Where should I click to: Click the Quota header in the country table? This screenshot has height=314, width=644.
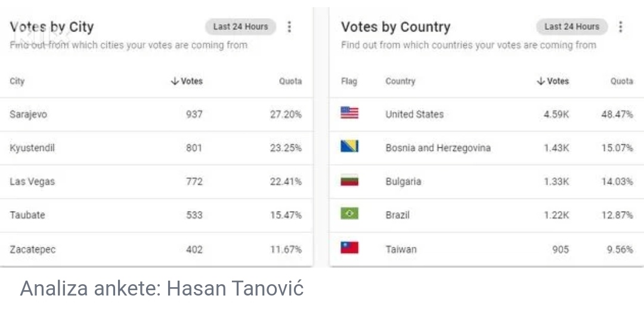(621, 81)
